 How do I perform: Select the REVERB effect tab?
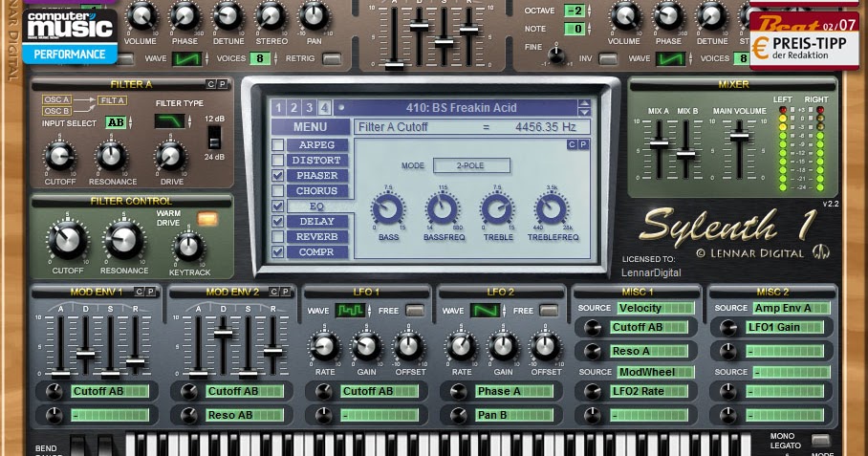point(317,237)
